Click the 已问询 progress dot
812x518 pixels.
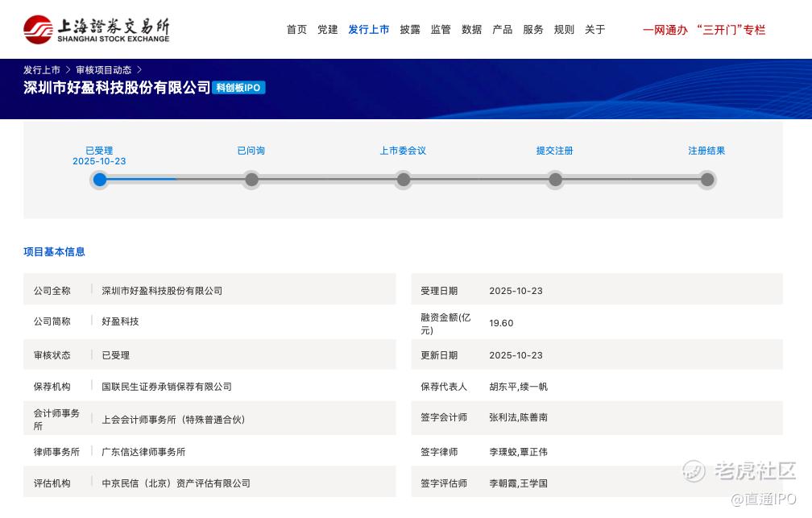[x=251, y=180]
